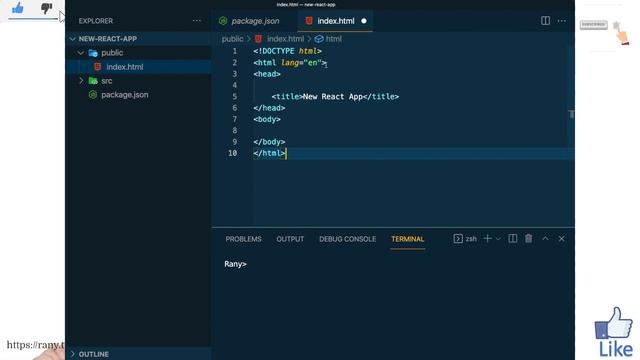Open the launch profile dropdown arrow
This screenshot has height=360, width=640.
coord(498,239)
